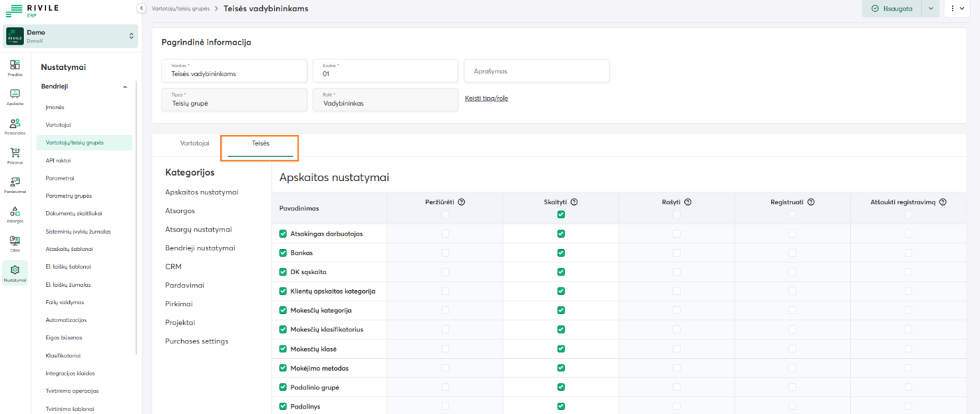Select the Teisės tab
The height and width of the screenshot is (414, 980).
pyautogui.click(x=260, y=144)
